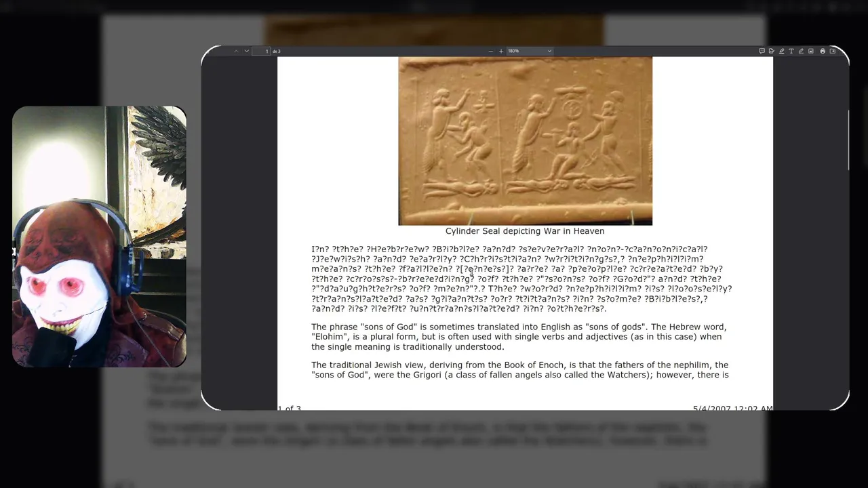The image size is (868, 488).
Task: Zoom in with the plus button
Action: pyautogui.click(x=501, y=51)
